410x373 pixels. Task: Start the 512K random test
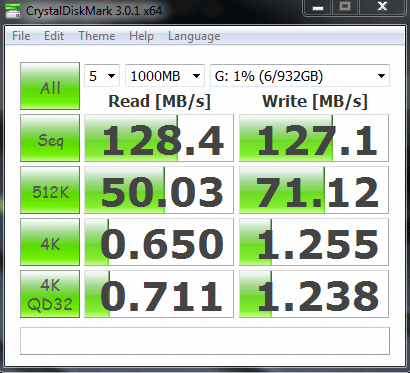point(50,190)
